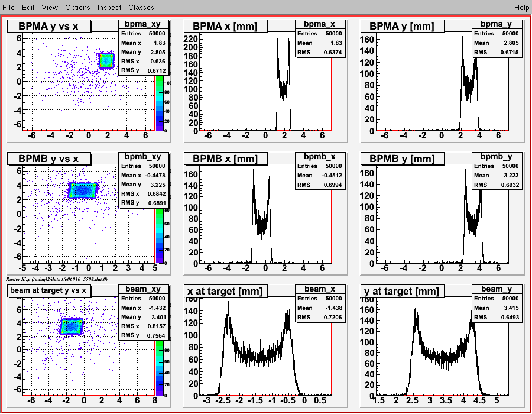The height and width of the screenshot is (414, 532).
Task: Click RMS 0.6493 in beam_y stats
Action: 497,317
